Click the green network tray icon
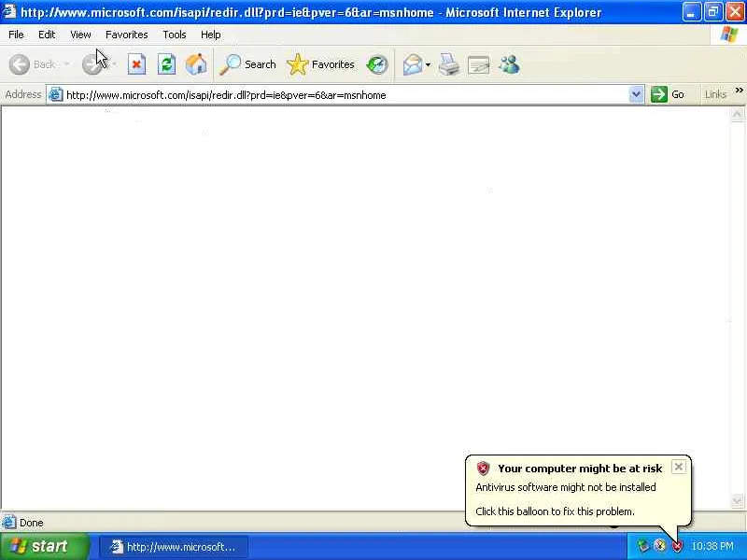 point(642,546)
